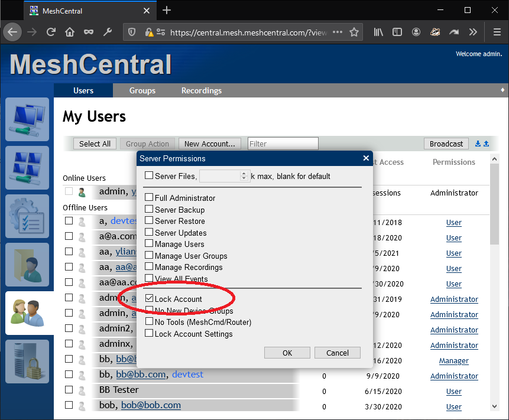
Task: Open the My Server sidebar icon
Action: coord(27,361)
